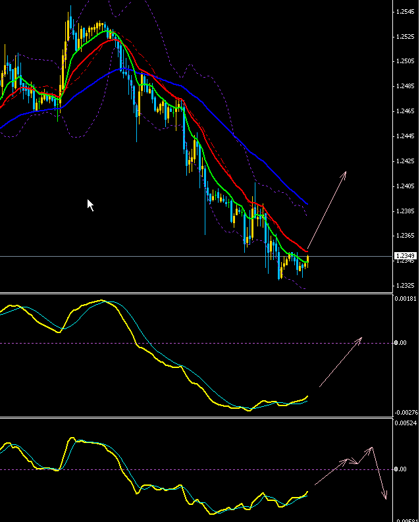Select the pink arrow in middle indicator window
Viewport: 420px width, 522px height.
coord(340,362)
